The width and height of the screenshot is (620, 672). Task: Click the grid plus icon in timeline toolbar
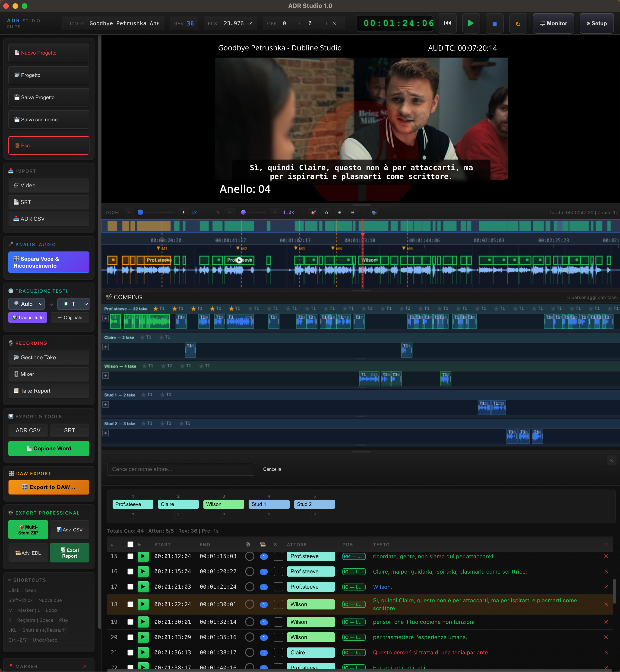click(x=339, y=212)
